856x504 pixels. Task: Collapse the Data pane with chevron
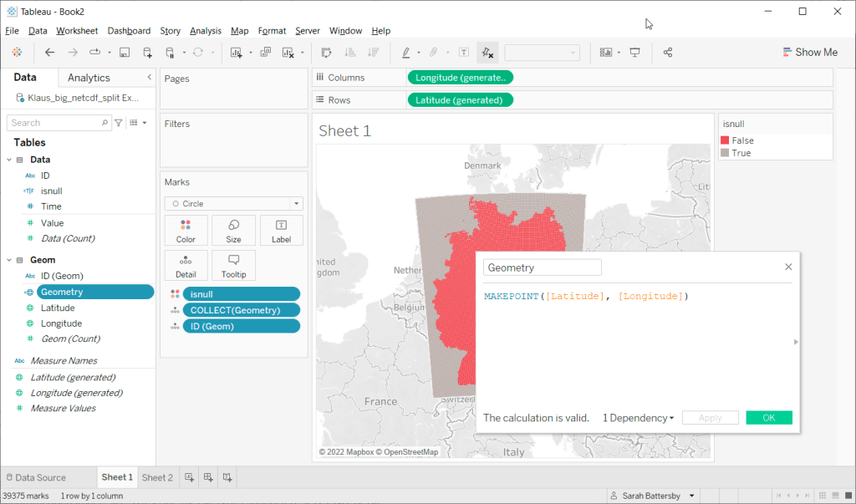(149, 78)
